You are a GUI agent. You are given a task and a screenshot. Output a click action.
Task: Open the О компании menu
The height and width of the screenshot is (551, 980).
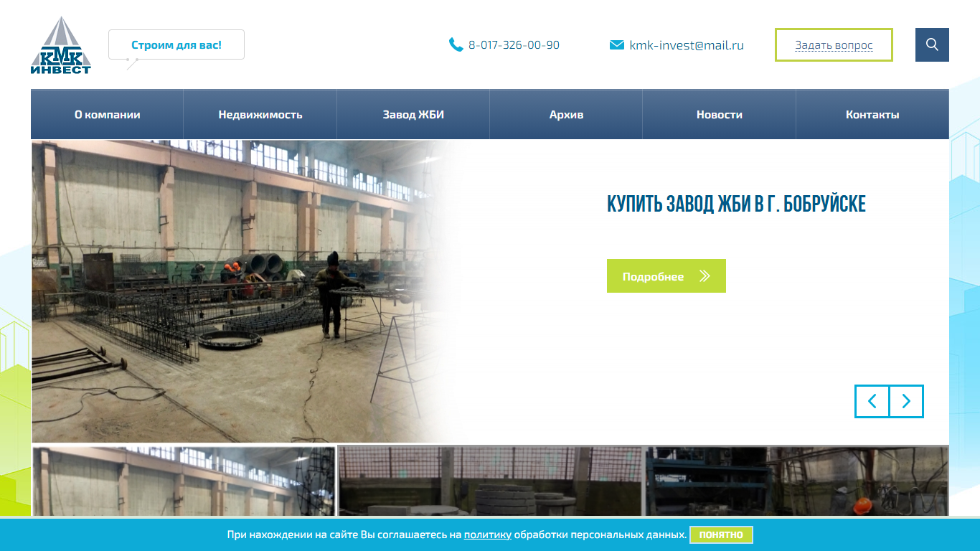(x=107, y=114)
